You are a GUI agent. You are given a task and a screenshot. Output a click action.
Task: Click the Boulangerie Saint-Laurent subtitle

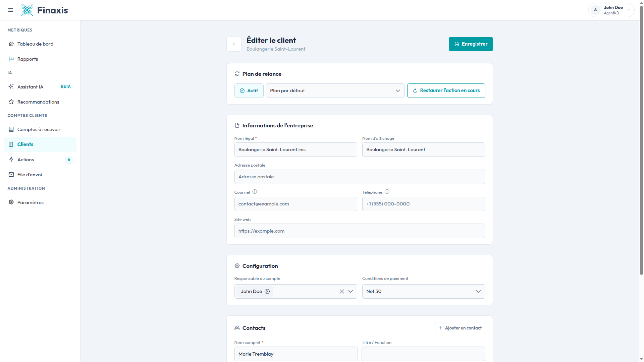tap(276, 49)
